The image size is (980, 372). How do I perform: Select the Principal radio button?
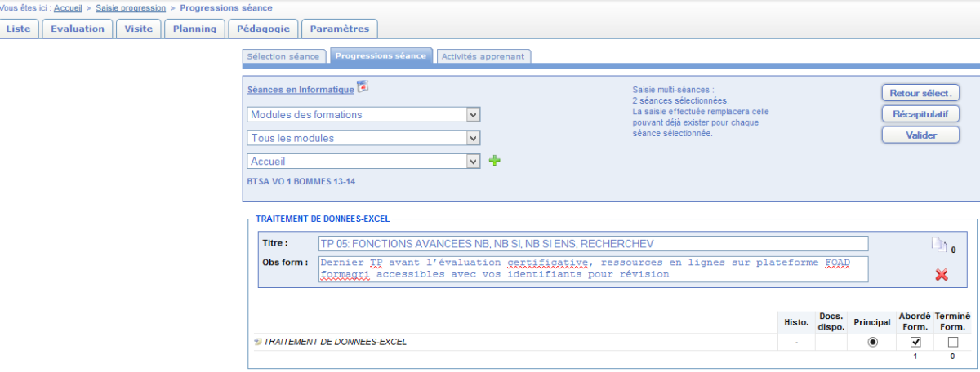(x=873, y=342)
